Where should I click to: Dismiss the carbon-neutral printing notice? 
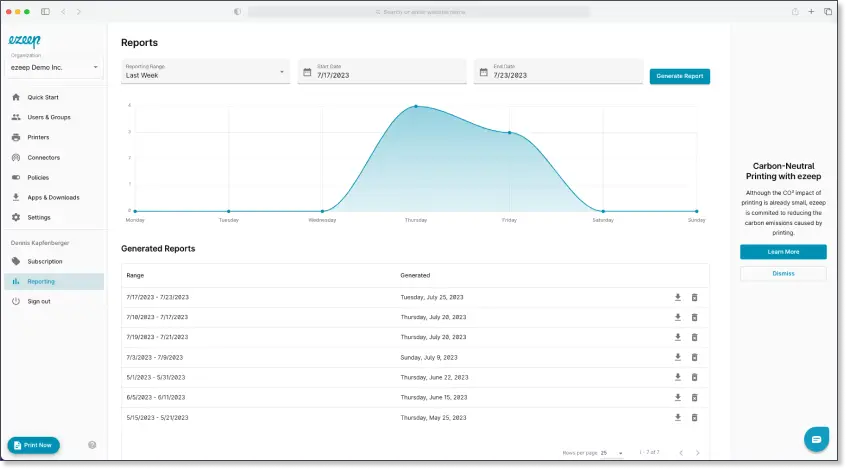pyautogui.click(x=783, y=273)
